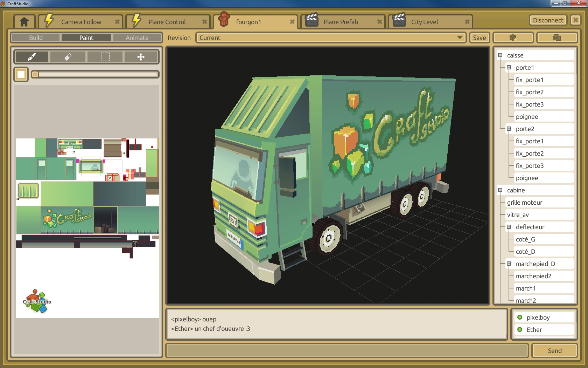Select the Paint mode toggle
Image resolution: width=588 pixels, height=368 pixels.
(x=86, y=38)
